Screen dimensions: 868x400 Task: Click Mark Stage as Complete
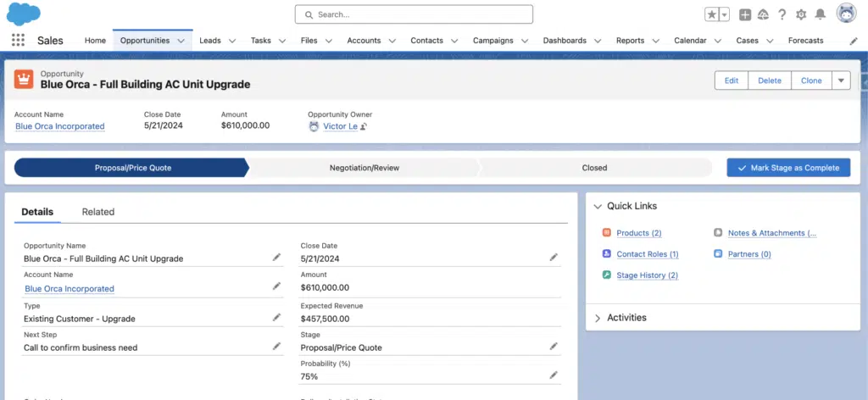tap(788, 168)
